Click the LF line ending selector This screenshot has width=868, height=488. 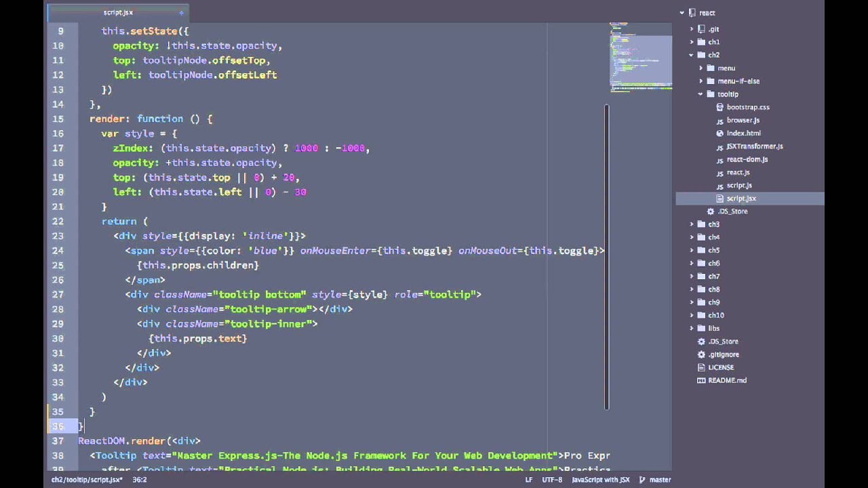click(529, 480)
